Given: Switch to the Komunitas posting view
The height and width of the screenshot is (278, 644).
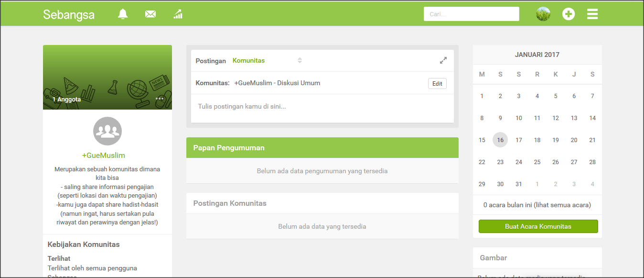Looking at the screenshot, I should (x=248, y=60).
